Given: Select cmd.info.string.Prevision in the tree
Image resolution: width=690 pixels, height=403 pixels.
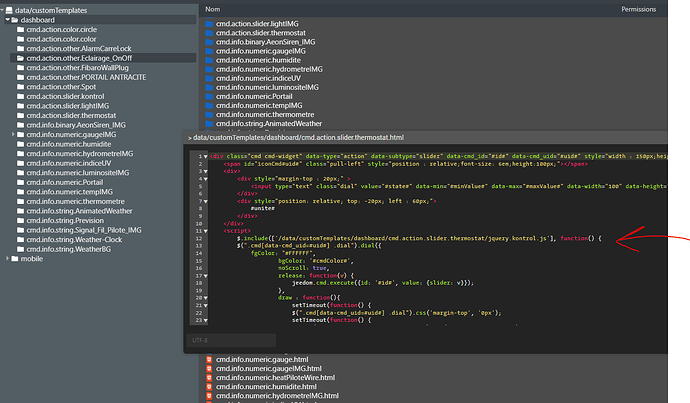Looking at the screenshot, I should pos(65,220).
